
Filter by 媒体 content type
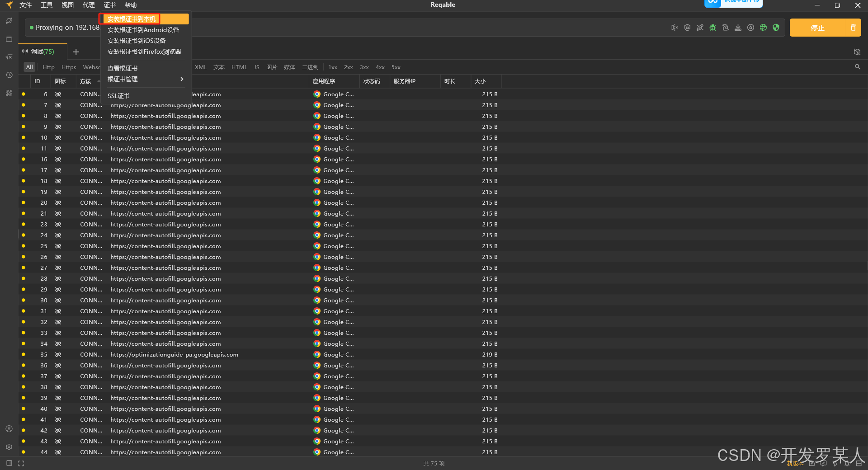(289, 67)
